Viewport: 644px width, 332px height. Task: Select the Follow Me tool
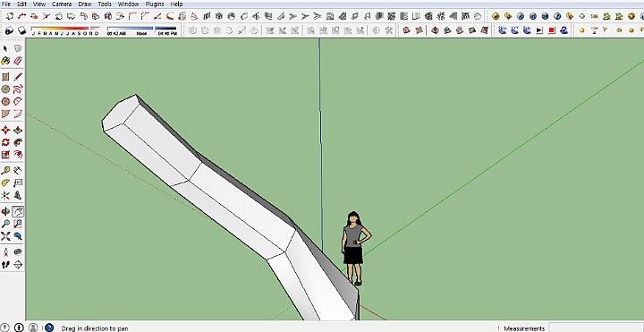coord(18,142)
